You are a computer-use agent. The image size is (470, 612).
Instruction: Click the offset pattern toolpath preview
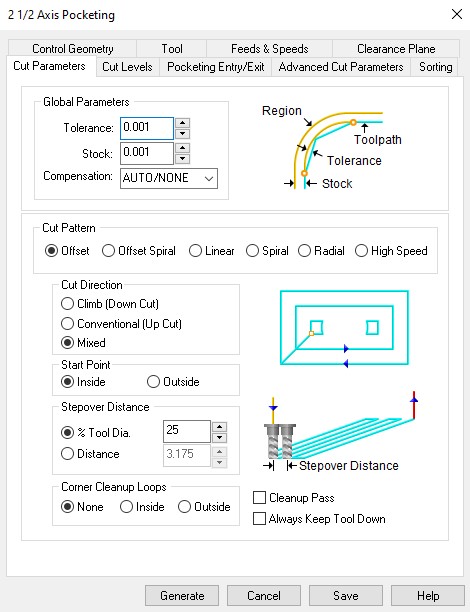pyautogui.click(x=344, y=328)
